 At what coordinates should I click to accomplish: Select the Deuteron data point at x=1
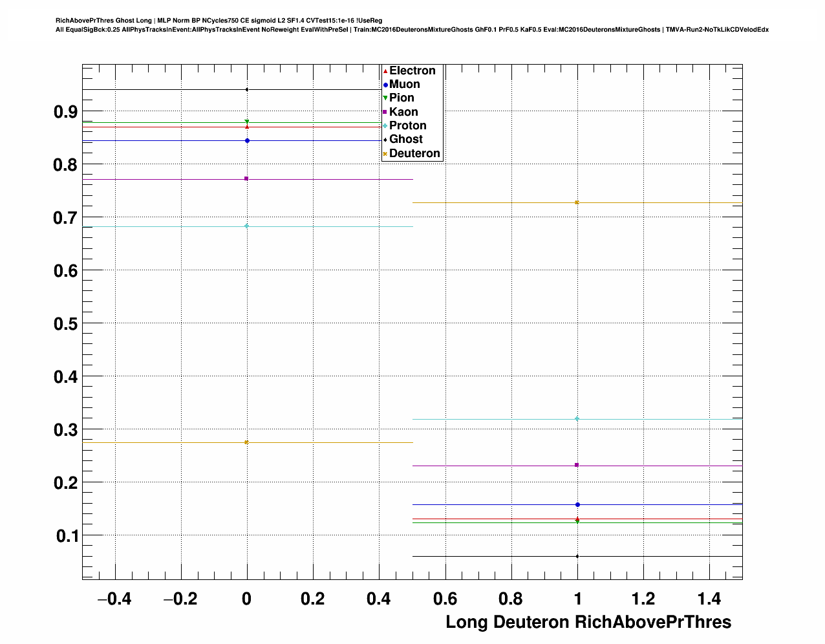tap(577, 203)
